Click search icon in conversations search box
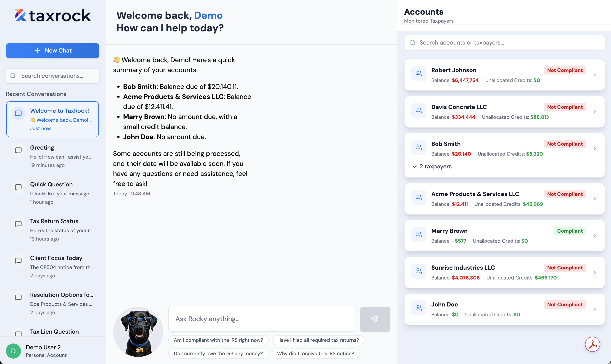The width and height of the screenshot is (611, 364). coord(13,76)
